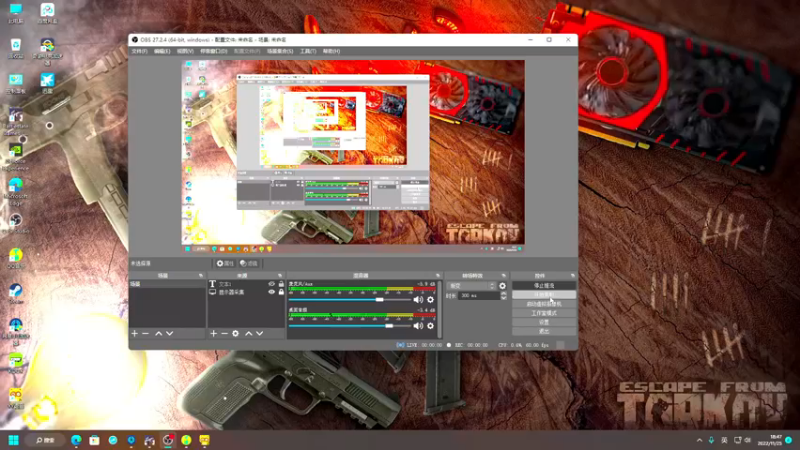The width and height of the screenshot is (800, 450).
Task: Open the Steam desktop shortcut
Action: click(x=16, y=294)
